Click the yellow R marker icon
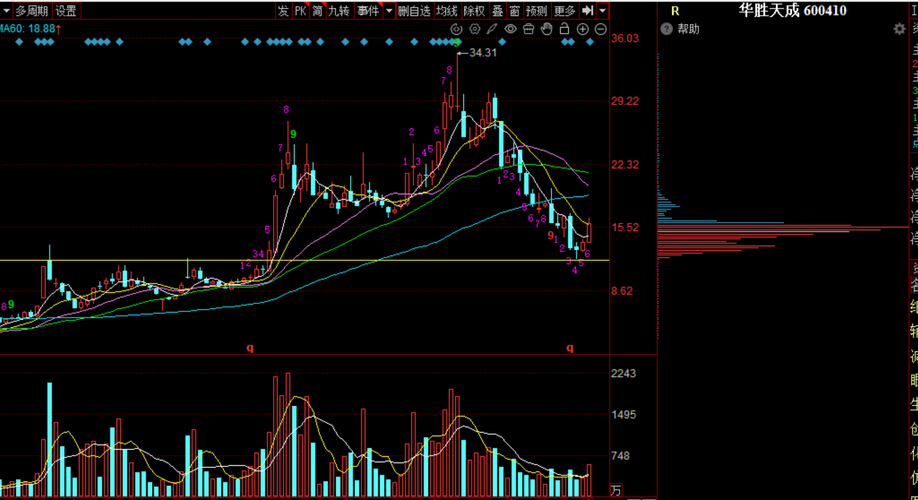 (675, 11)
